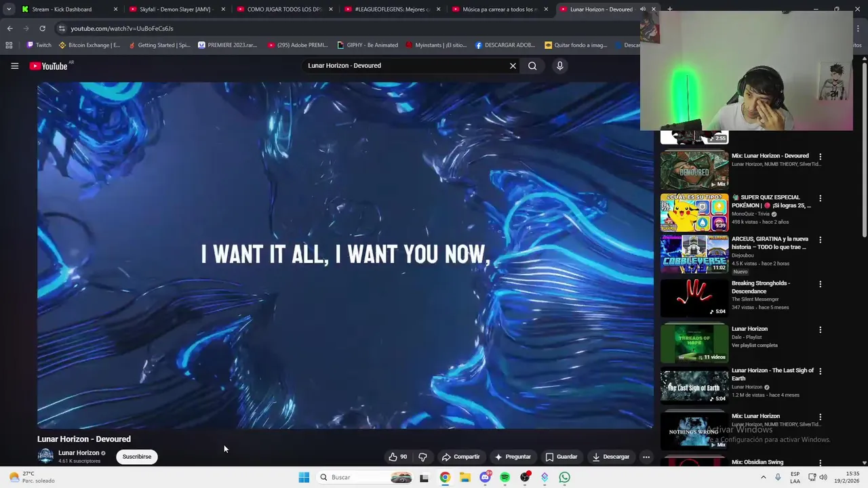Run search with the magnifier button
Screen dimensions: 868x488
coord(532,66)
